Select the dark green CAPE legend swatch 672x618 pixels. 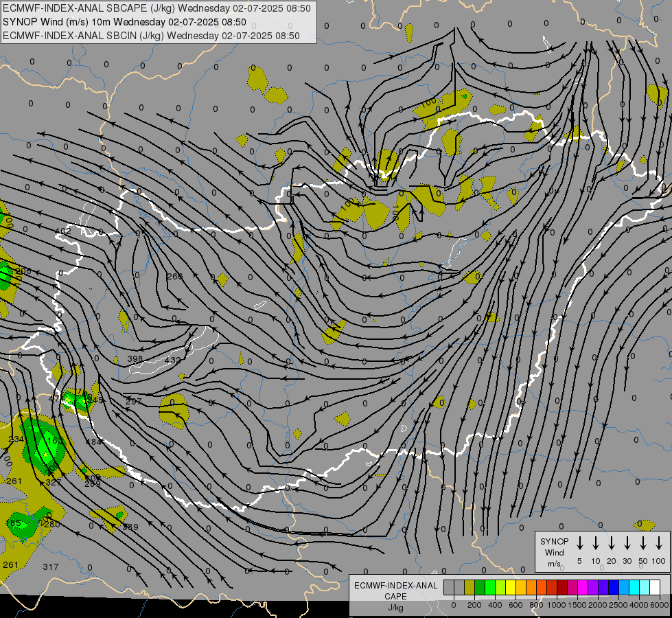tap(480, 587)
